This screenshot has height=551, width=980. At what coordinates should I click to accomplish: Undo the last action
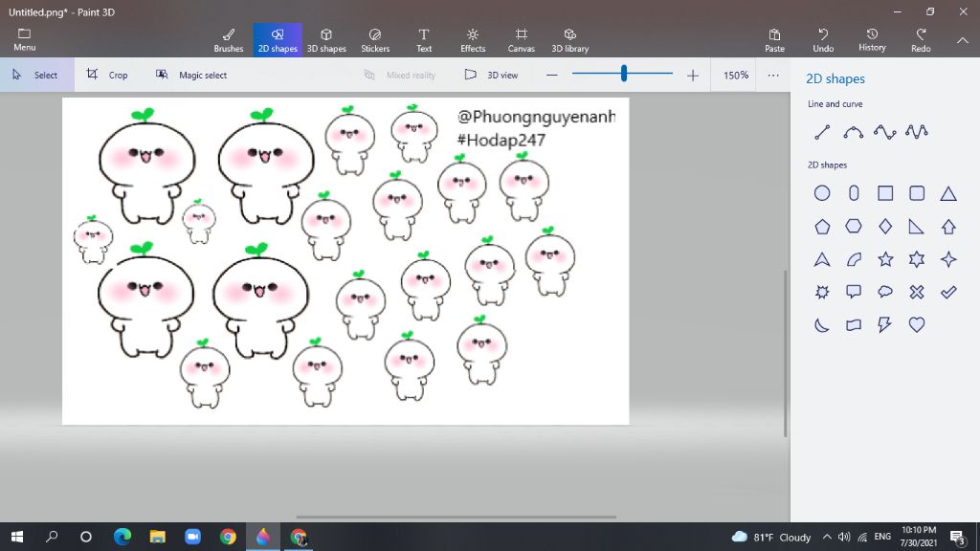(x=823, y=40)
